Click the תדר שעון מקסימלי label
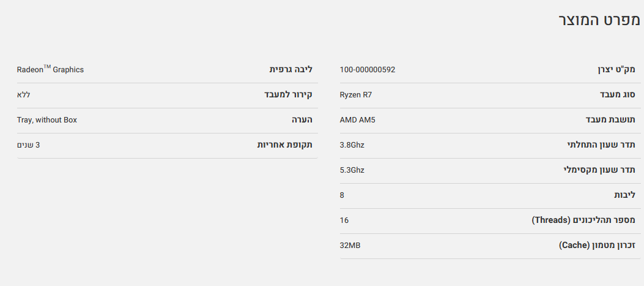This screenshot has width=644, height=286. 599,170
